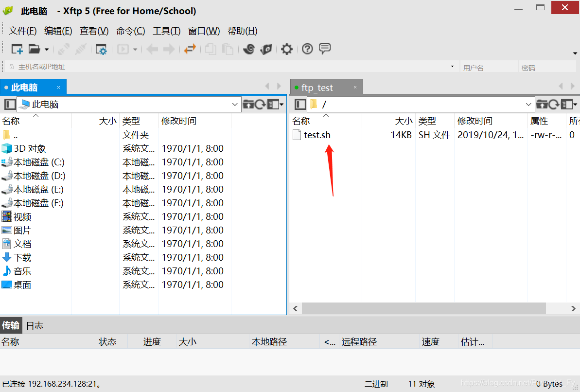Click the Xshell swirl icon in toolbar
Viewport: 580px width, 392px height.
(x=249, y=49)
